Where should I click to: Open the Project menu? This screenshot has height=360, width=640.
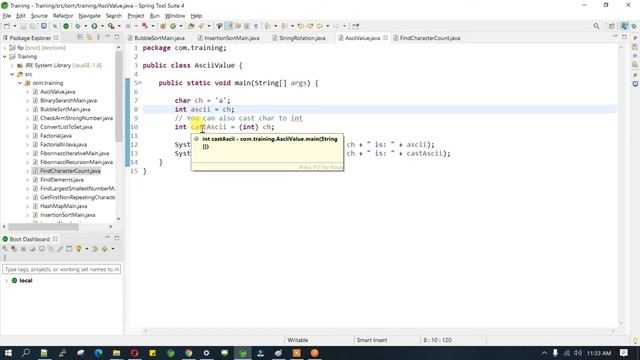pos(136,16)
